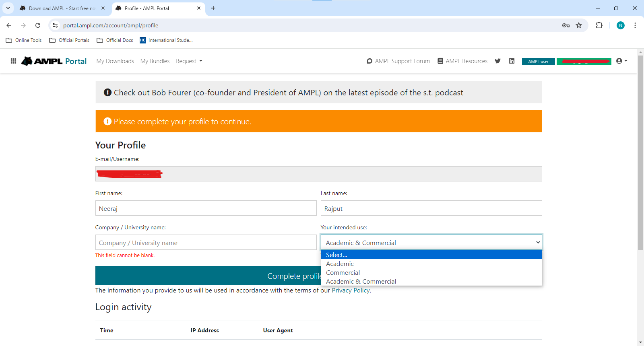Open the apps grid icon
The image size is (644, 346).
click(13, 61)
